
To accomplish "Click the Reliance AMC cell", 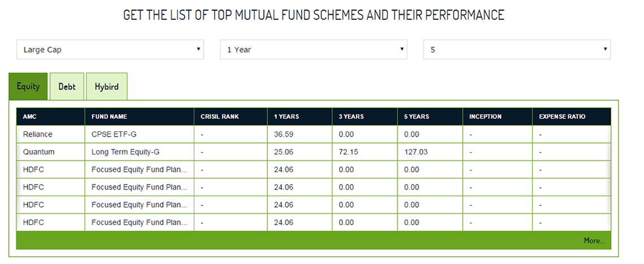I will tap(38, 135).
